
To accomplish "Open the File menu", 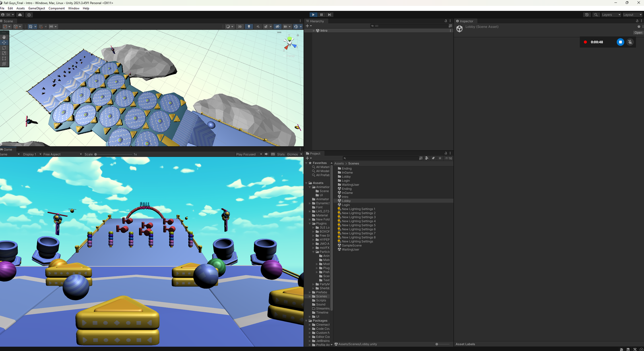I will (2, 8).
